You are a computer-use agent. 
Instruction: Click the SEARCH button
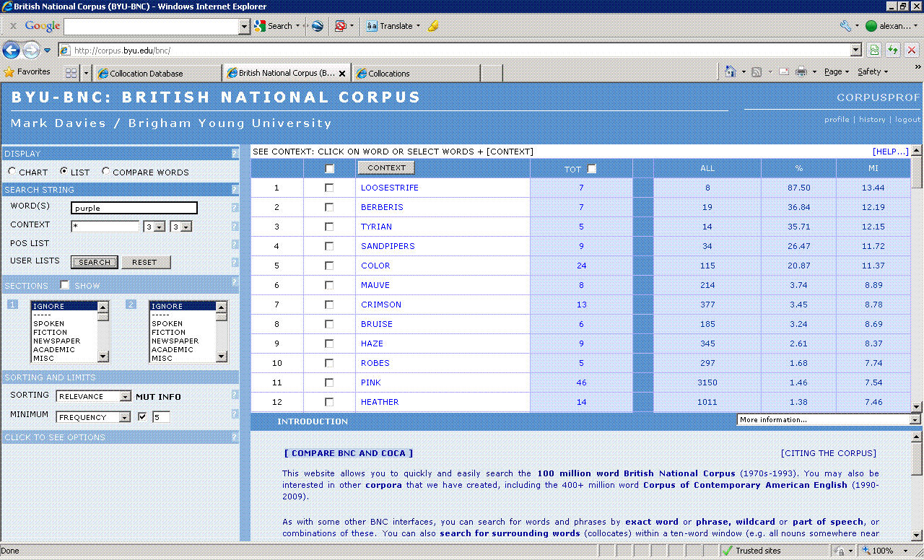95,262
